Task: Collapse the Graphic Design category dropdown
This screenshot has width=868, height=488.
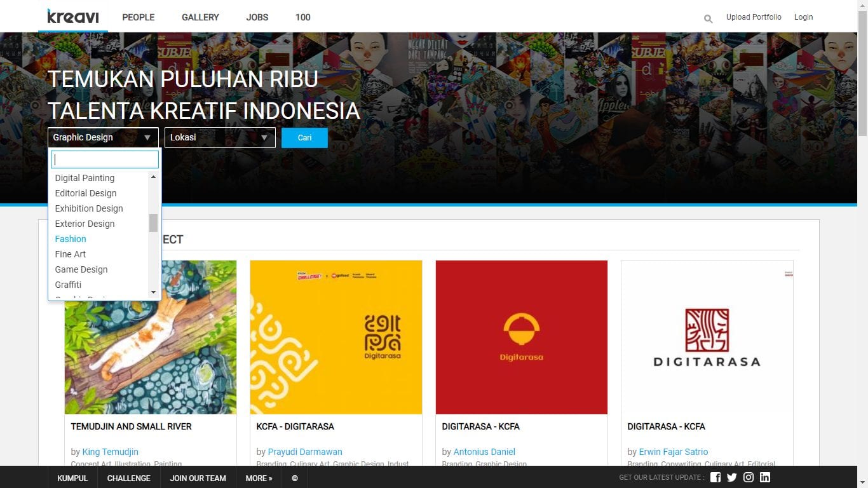Action: tap(103, 137)
